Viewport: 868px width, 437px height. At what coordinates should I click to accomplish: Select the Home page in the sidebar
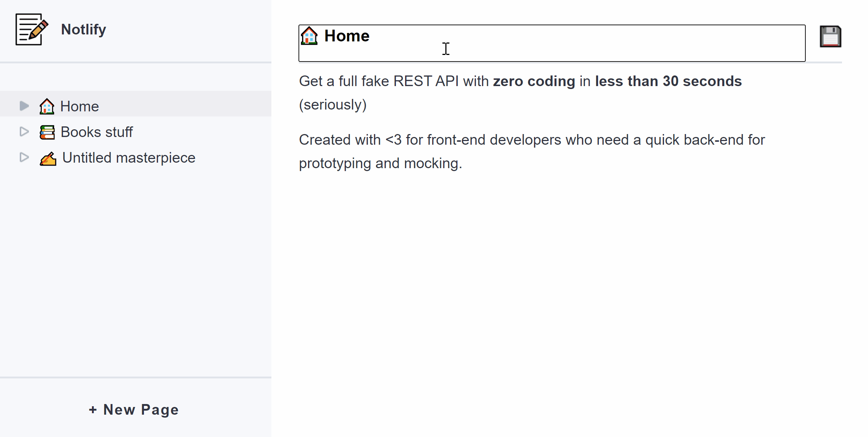pyautogui.click(x=79, y=106)
